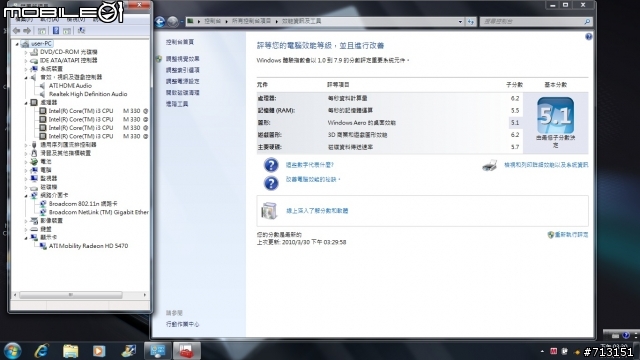Open second menu (執行) in Device Manager
Screen dimensions: 640x360
tap(49, 19)
